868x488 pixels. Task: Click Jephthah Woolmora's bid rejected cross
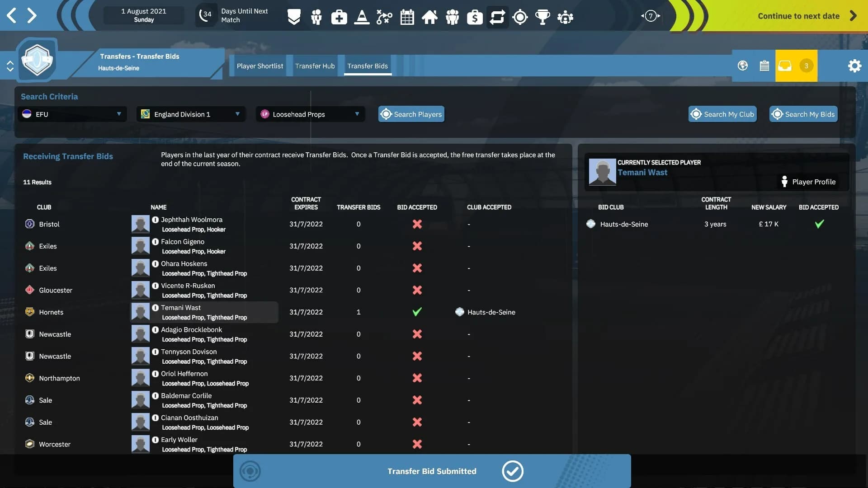click(417, 224)
